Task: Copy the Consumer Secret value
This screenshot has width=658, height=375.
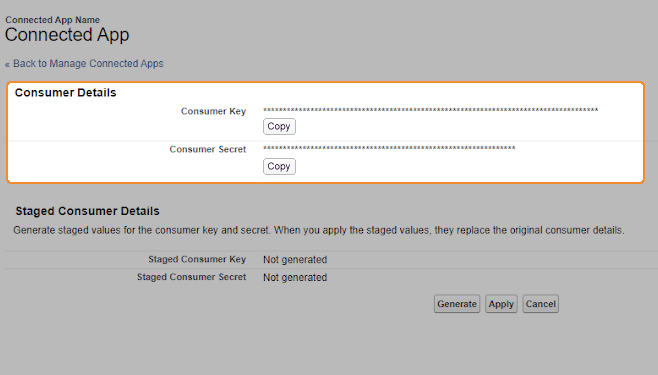Action: click(x=279, y=166)
